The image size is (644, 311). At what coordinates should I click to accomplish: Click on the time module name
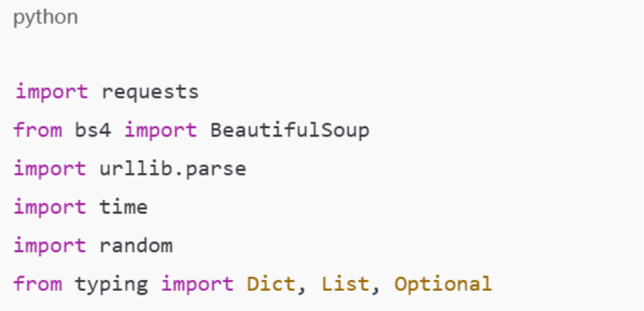[123, 207]
